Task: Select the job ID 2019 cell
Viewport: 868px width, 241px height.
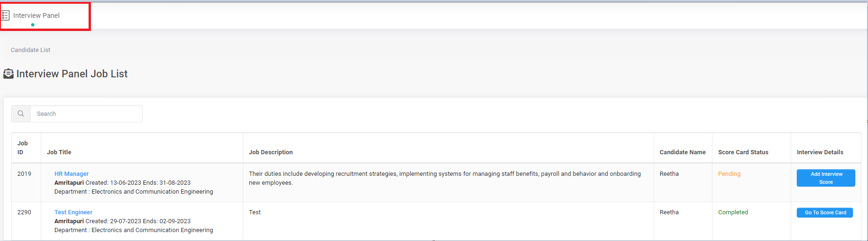Action: coord(24,174)
